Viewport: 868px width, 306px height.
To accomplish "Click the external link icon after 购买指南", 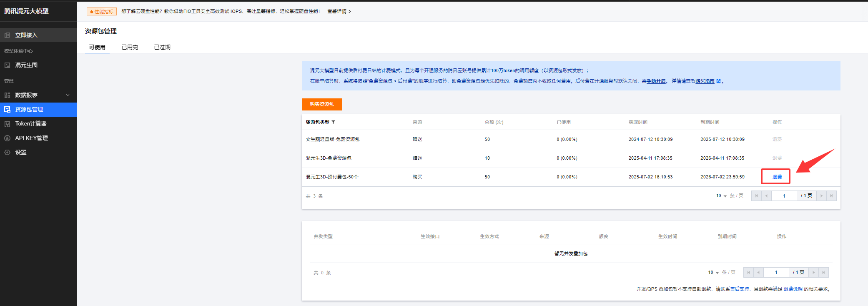I will pyautogui.click(x=718, y=81).
